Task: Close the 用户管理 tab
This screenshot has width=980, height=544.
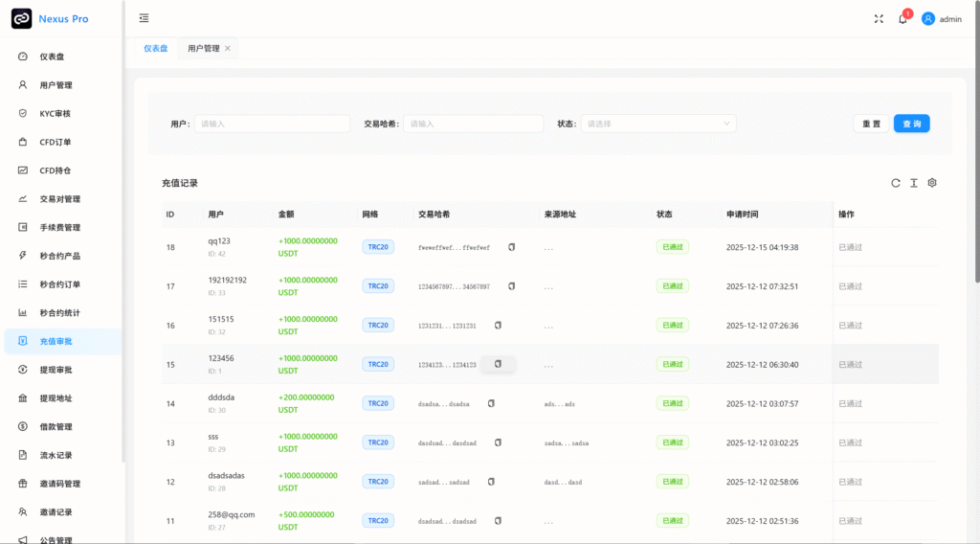Action: point(228,48)
